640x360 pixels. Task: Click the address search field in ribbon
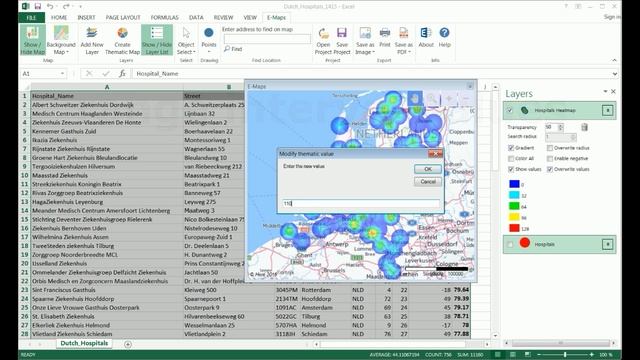tap(267, 39)
